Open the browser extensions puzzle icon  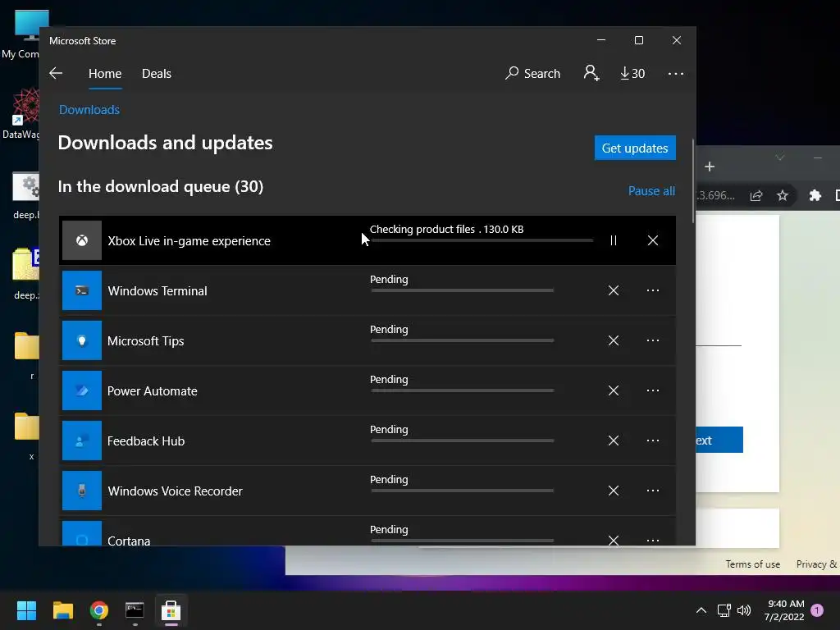coord(815,195)
